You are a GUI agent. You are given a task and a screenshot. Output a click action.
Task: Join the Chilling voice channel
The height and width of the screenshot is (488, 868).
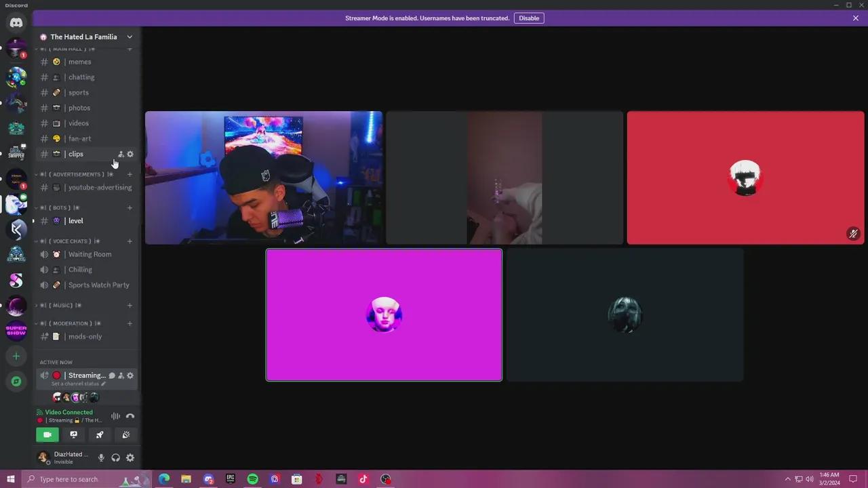tap(87, 270)
